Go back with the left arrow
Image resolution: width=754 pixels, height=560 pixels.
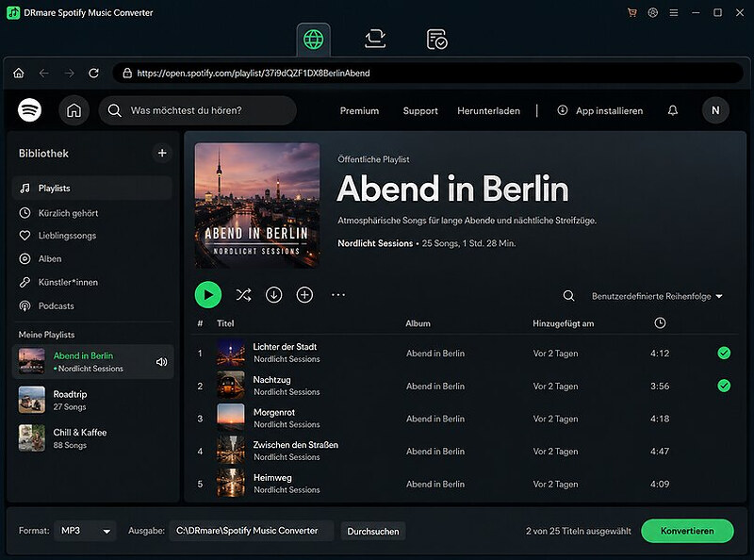click(44, 74)
